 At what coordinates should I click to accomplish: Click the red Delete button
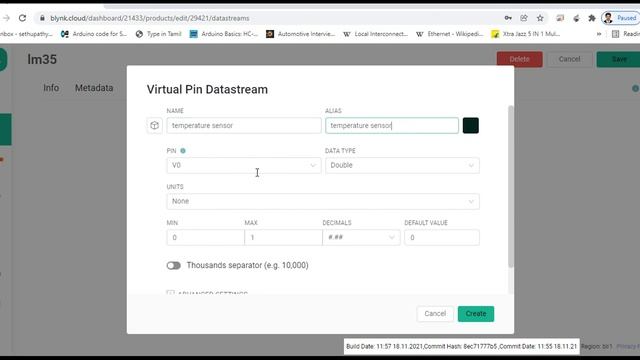(520, 59)
